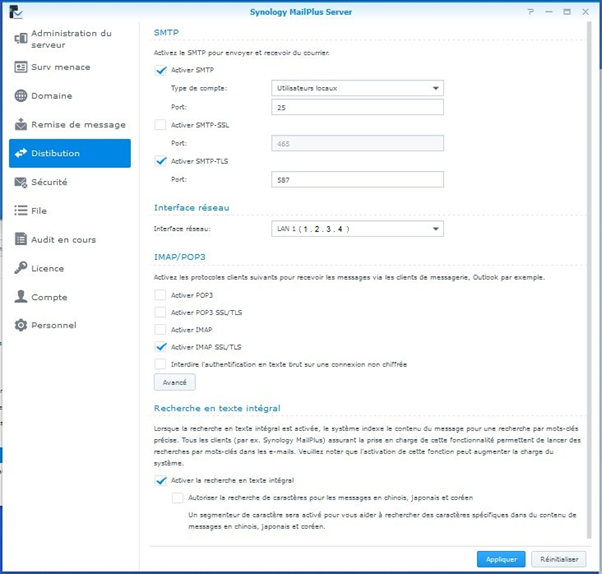The width and height of the screenshot is (602, 574).
Task: Enable Activer SMTP-SSL checkbox
Action: [x=160, y=125]
